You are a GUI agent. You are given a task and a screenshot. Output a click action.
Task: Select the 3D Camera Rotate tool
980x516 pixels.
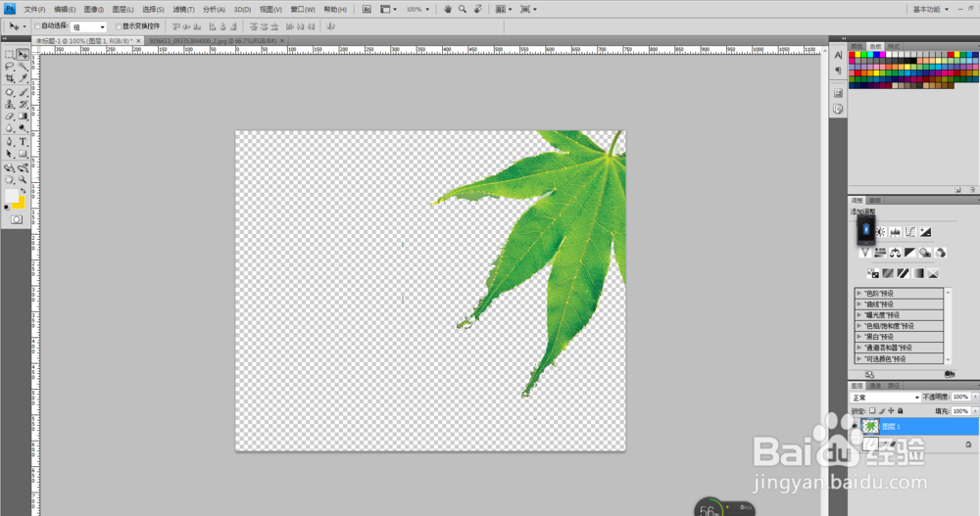23,168
